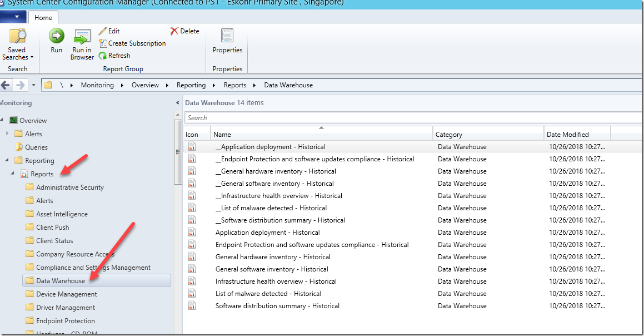Open the Properties sheet icon
This screenshot has height=336, width=644.
(227, 36)
